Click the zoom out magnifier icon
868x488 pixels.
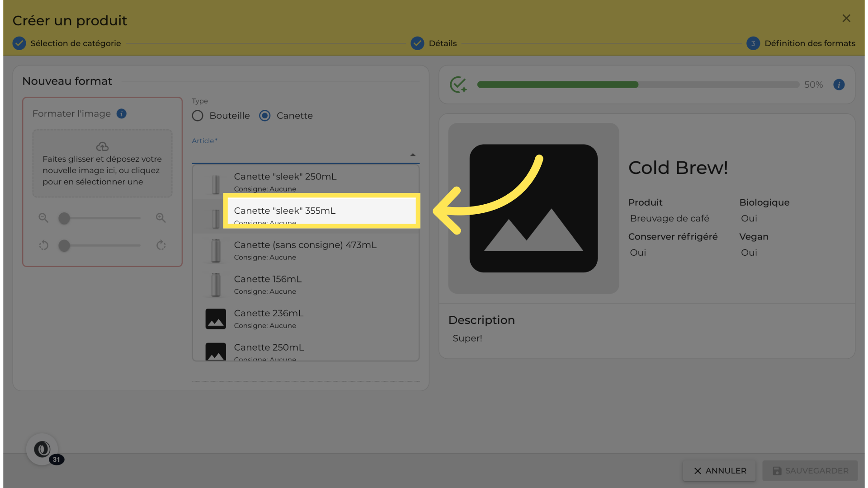point(43,218)
